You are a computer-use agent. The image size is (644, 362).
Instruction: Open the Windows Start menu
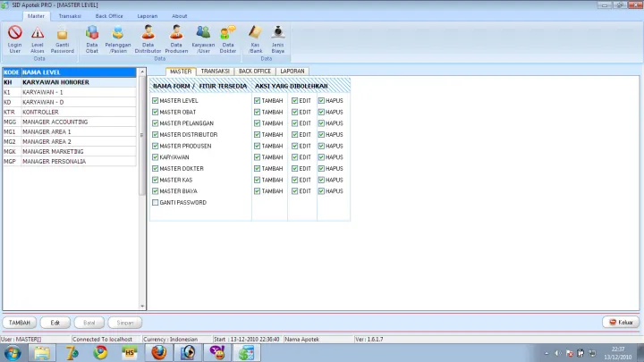(13, 352)
